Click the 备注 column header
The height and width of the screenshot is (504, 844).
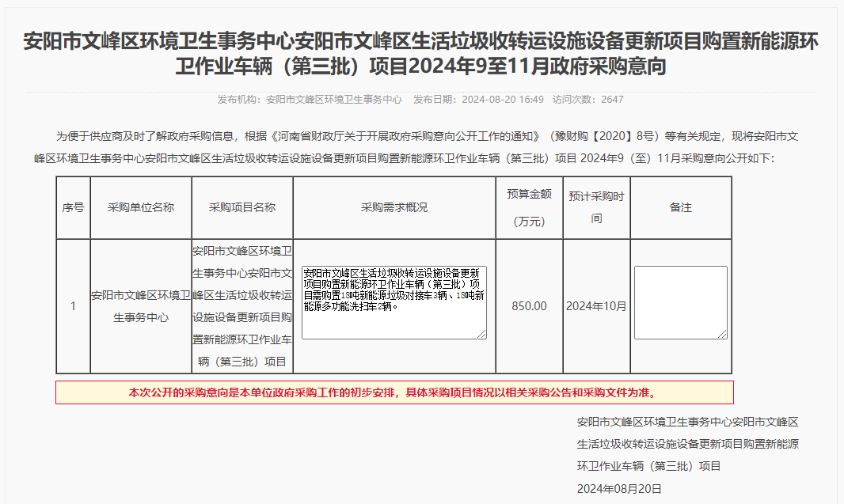(680, 207)
